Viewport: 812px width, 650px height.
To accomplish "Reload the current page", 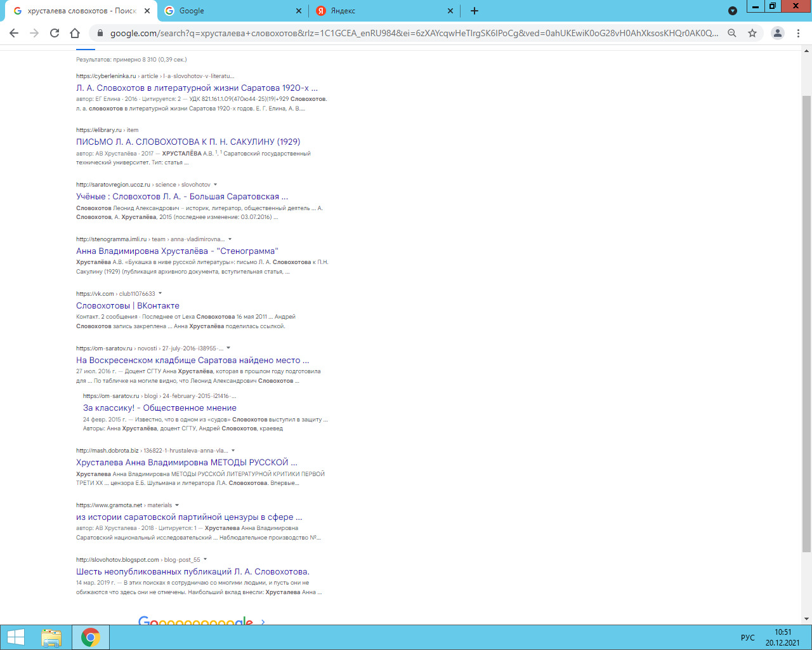I will pos(55,33).
